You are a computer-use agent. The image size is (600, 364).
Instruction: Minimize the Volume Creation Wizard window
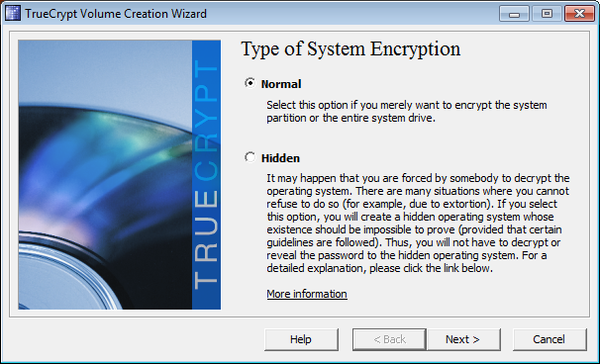514,14
